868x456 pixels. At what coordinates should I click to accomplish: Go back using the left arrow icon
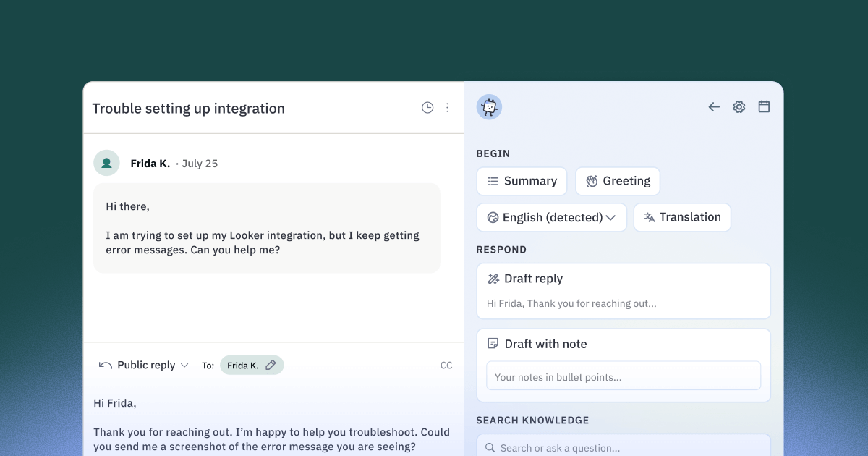click(714, 107)
